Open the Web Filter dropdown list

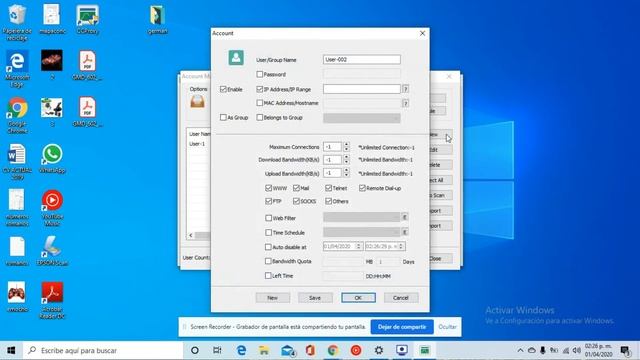[x=362, y=217]
